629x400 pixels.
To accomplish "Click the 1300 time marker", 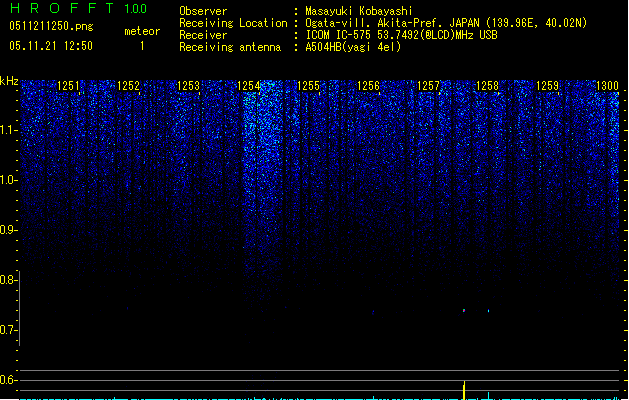I will (x=607, y=85).
